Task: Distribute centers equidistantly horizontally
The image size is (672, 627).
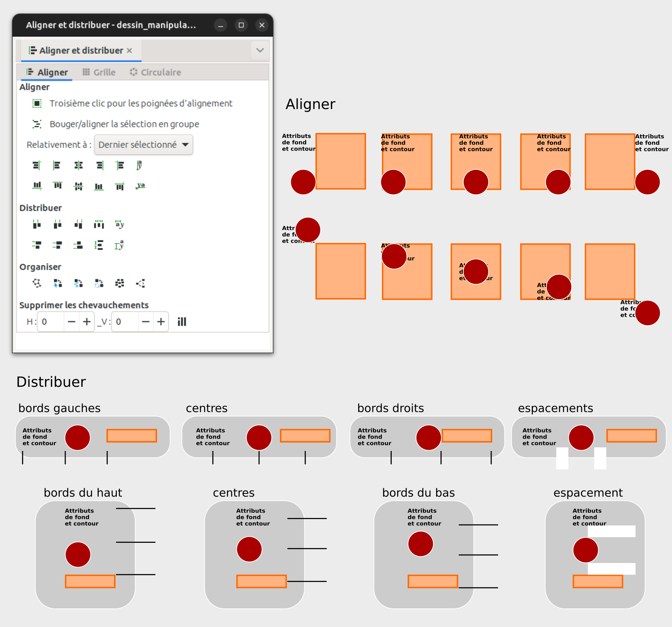Action: (58, 224)
